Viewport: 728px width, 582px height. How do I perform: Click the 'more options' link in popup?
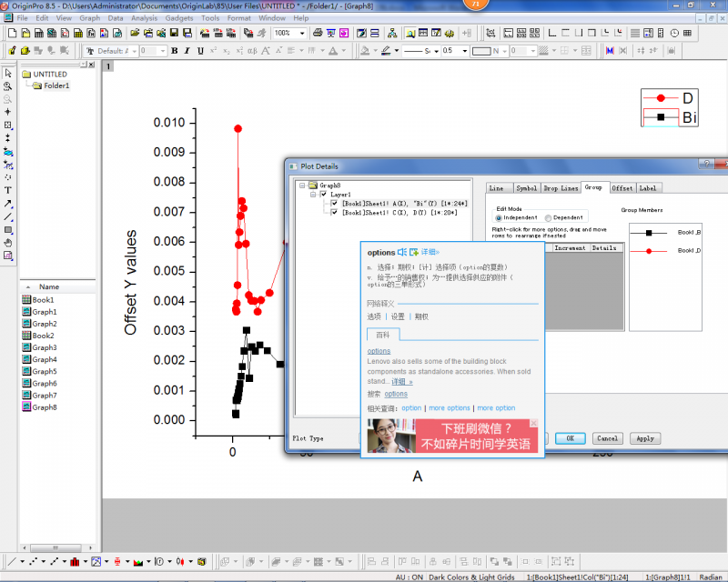tap(449, 408)
